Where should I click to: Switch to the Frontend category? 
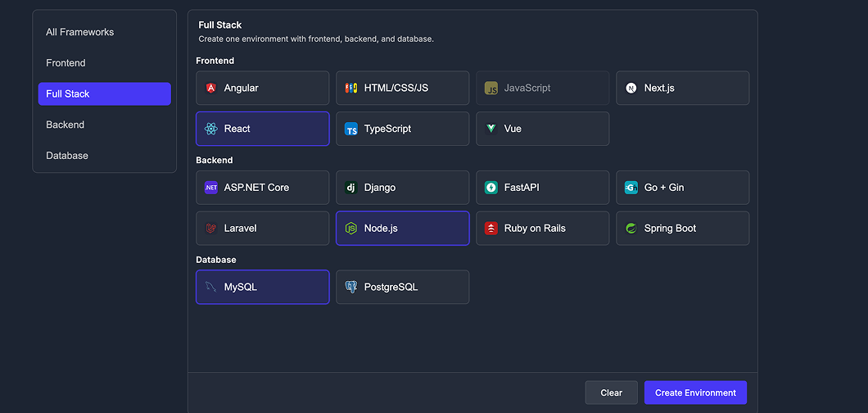pos(105,63)
